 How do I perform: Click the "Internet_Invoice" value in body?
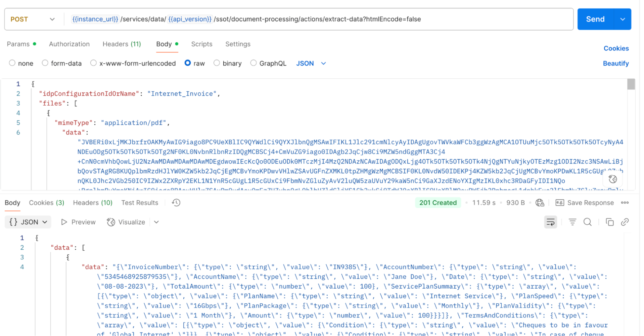coord(182,94)
